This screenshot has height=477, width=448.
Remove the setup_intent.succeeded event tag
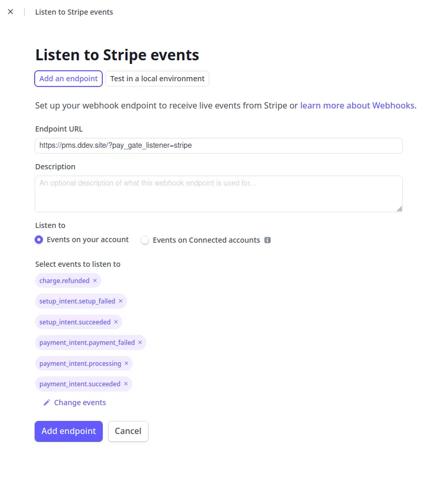[116, 322]
